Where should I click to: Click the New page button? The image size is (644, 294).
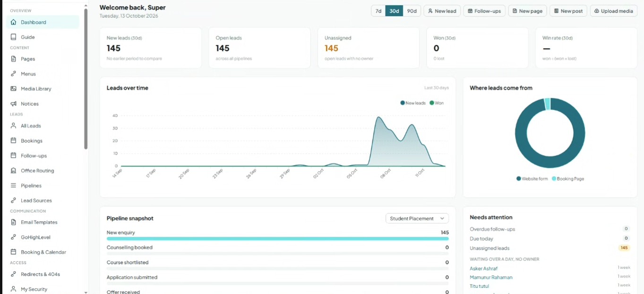[x=527, y=11]
